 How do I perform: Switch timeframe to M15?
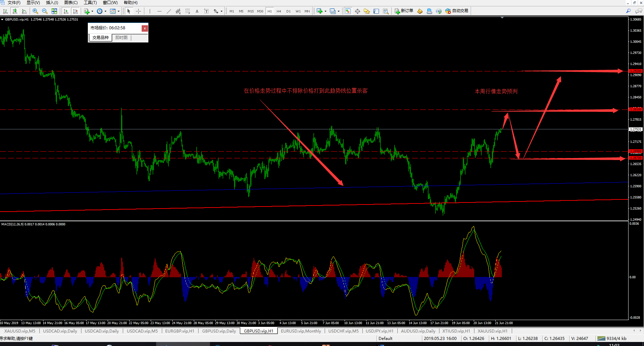(x=251, y=11)
